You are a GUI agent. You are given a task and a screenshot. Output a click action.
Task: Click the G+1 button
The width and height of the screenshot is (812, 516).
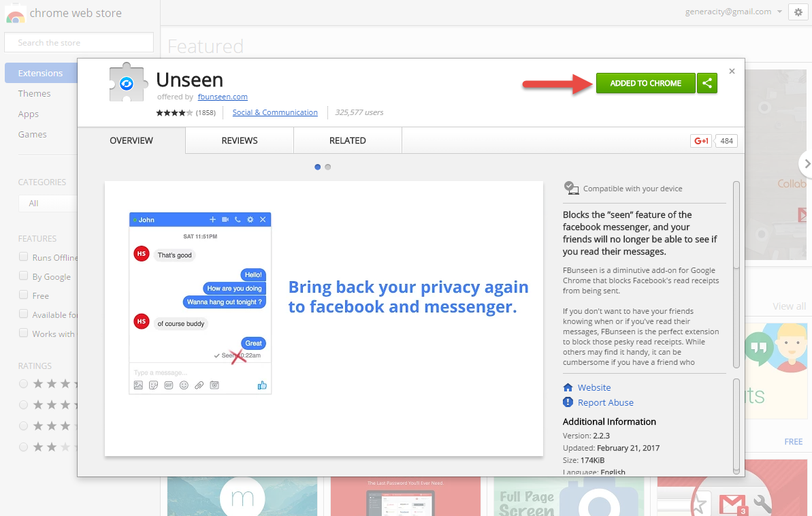pos(700,141)
